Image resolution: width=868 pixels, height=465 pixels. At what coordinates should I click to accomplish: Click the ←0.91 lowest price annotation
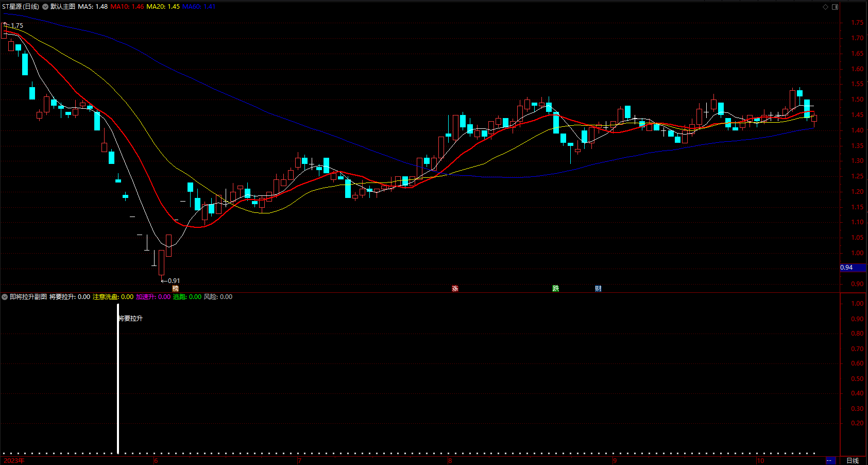[x=171, y=281]
